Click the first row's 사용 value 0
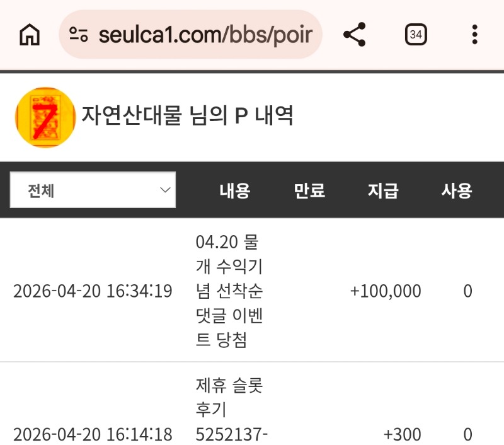The height and width of the screenshot is (445, 504). coord(467,291)
